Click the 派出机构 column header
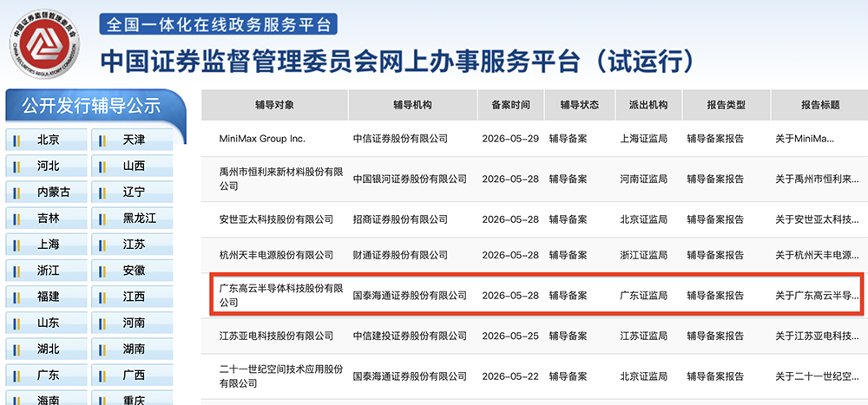Image resolution: width=868 pixels, height=405 pixels. tap(648, 105)
